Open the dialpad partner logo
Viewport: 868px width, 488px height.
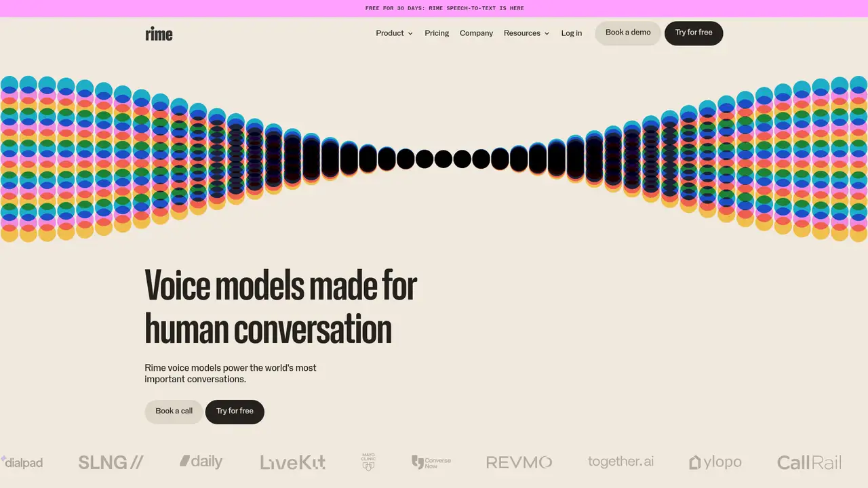click(x=22, y=462)
